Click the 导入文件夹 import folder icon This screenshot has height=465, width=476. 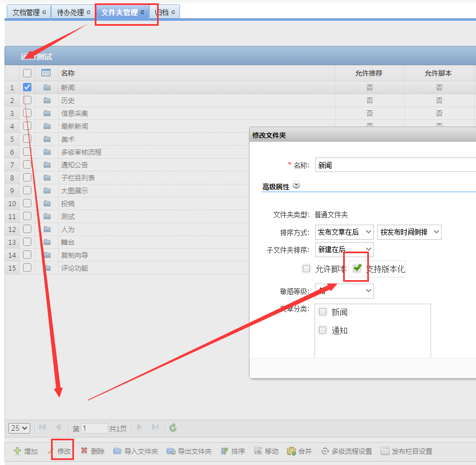click(x=117, y=451)
